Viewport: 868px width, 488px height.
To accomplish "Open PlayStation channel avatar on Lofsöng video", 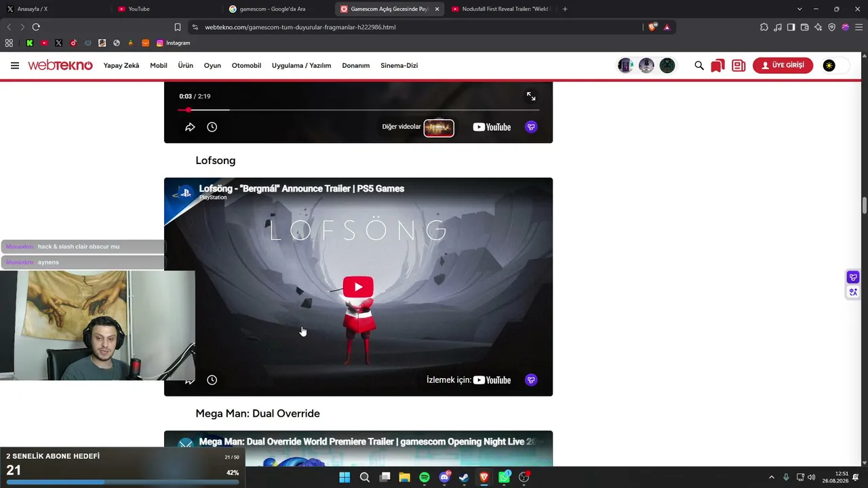I will tap(184, 192).
